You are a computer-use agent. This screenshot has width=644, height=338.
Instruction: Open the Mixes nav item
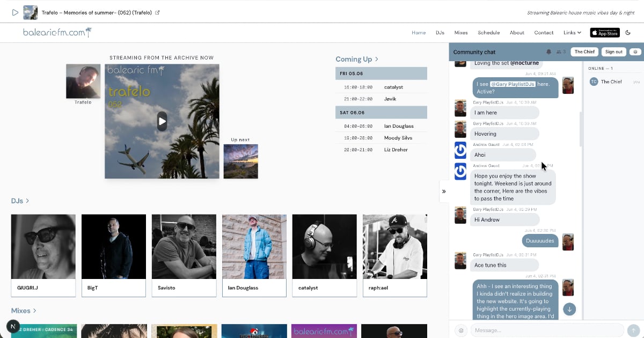click(x=461, y=33)
